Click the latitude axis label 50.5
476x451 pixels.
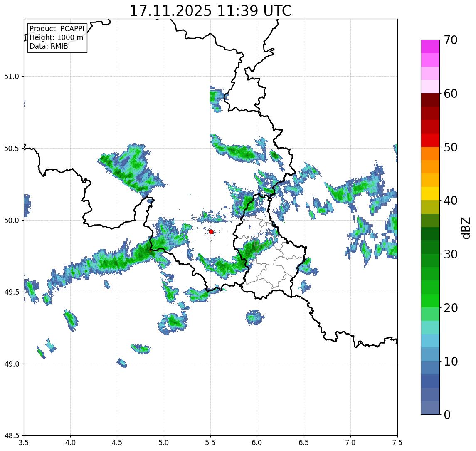(x=12, y=149)
